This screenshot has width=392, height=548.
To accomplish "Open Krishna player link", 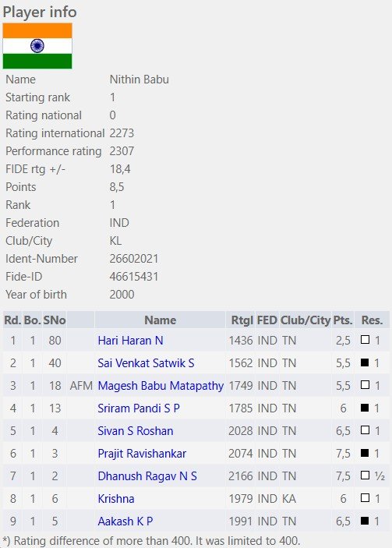I will (116, 499).
